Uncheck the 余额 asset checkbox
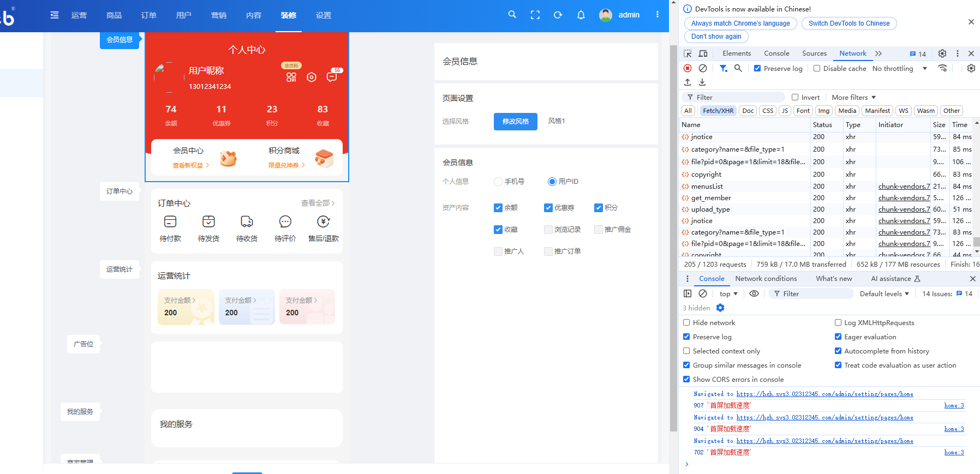980x474 pixels. [498, 208]
